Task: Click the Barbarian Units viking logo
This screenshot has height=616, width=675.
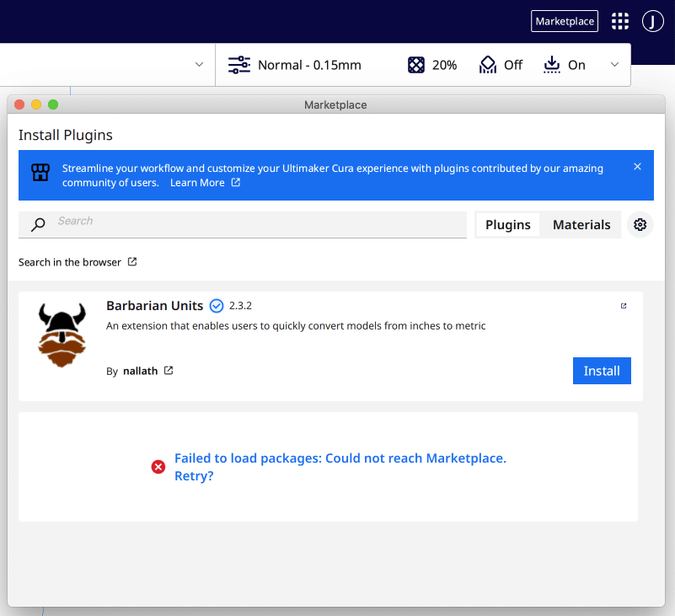Action: click(x=62, y=335)
